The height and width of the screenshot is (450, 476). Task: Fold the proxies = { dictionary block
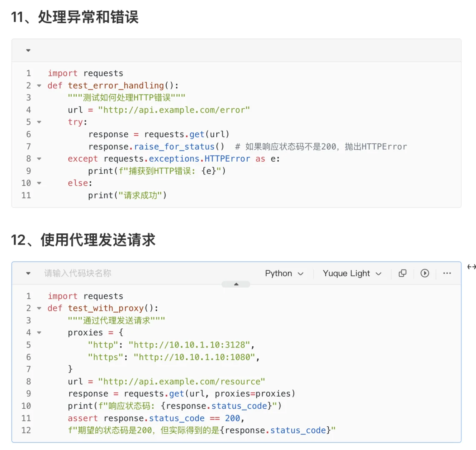pos(39,332)
